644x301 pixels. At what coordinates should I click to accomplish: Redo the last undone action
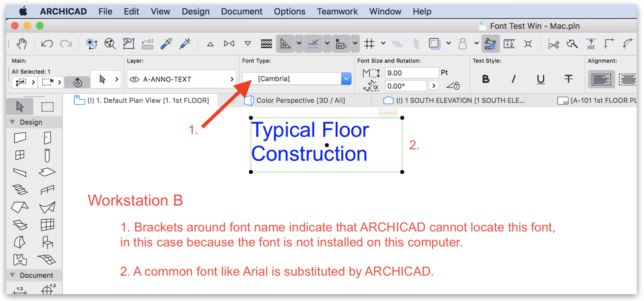coord(66,44)
